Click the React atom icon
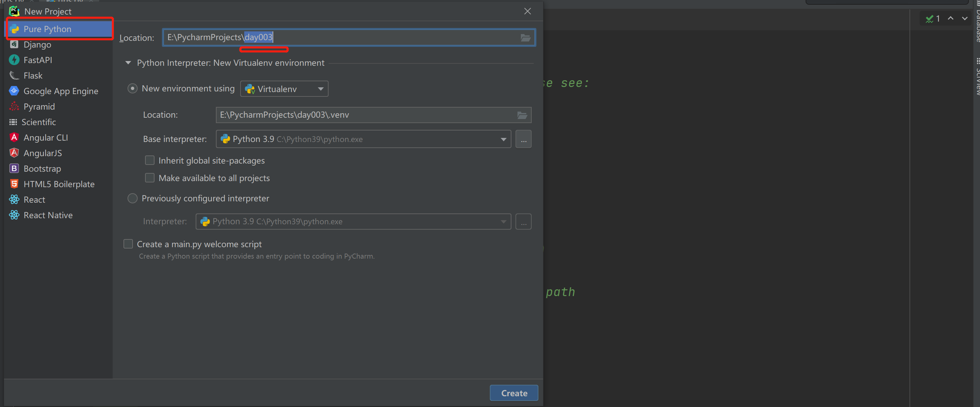980x407 pixels. 14,199
